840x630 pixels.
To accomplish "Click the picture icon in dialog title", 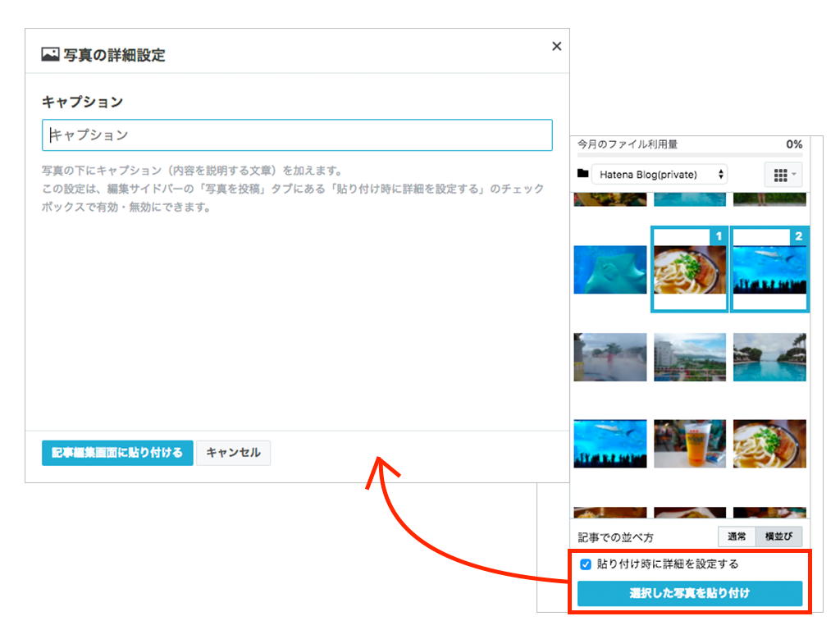I will coord(50,54).
